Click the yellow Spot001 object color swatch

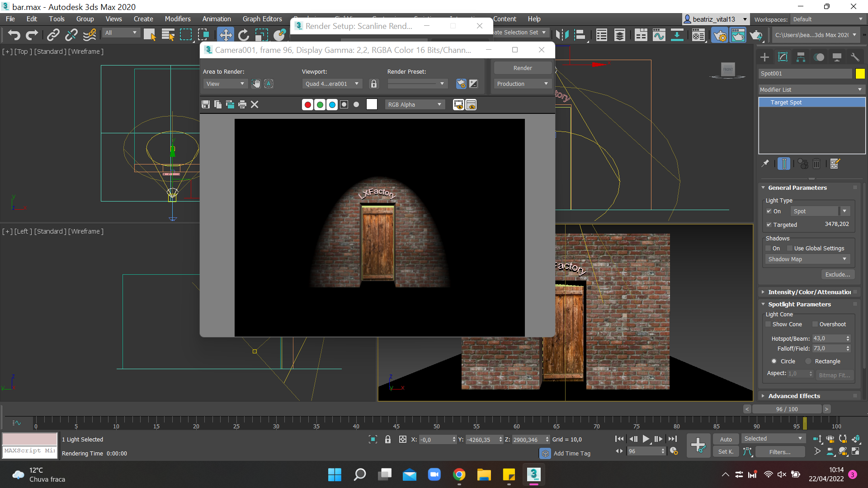click(x=860, y=73)
